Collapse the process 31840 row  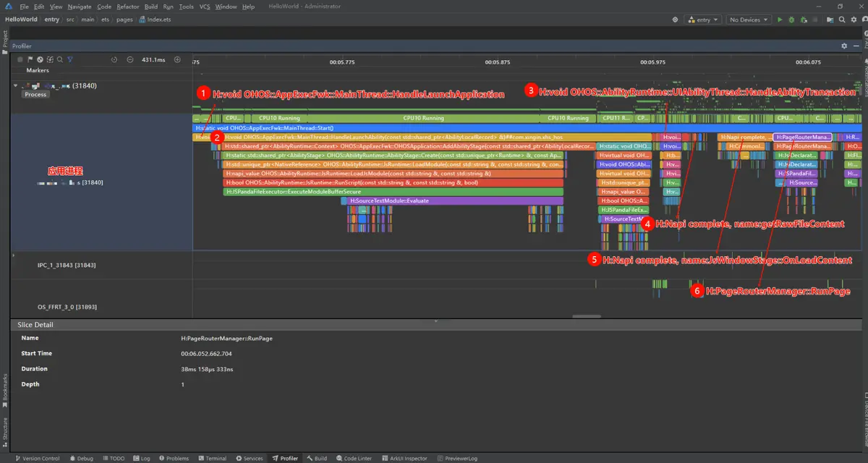(14, 85)
